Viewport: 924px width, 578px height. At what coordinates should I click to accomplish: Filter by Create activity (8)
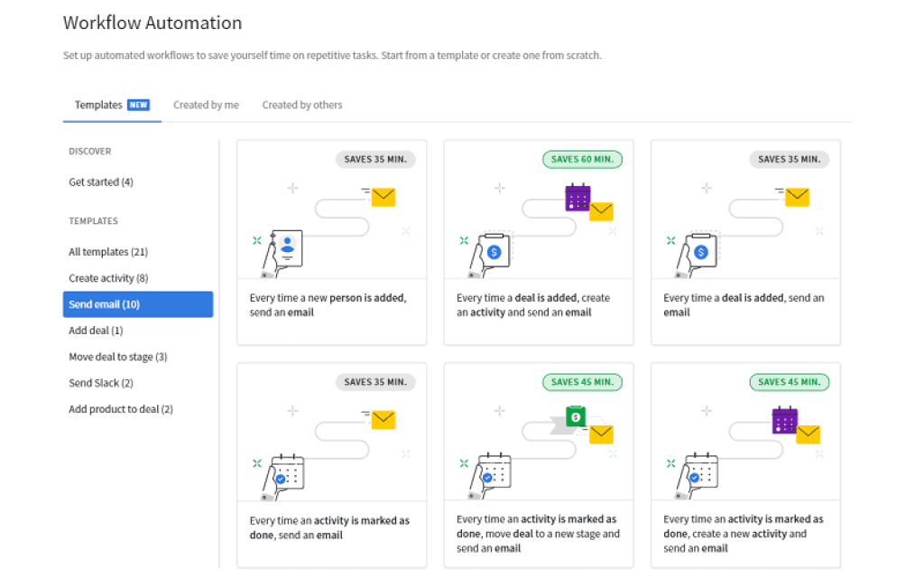point(108,278)
